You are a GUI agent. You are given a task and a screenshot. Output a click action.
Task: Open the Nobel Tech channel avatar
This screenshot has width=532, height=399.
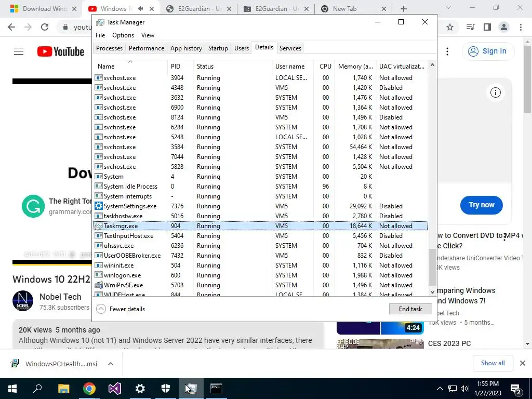click(23, 301)
